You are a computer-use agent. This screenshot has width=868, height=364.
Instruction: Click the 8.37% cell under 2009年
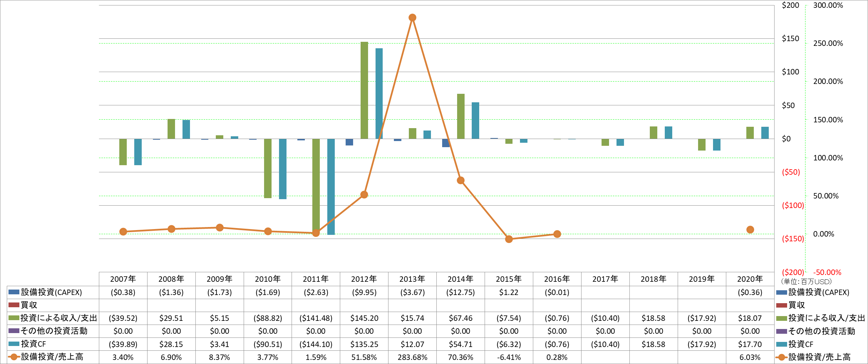tap(220, 357)
